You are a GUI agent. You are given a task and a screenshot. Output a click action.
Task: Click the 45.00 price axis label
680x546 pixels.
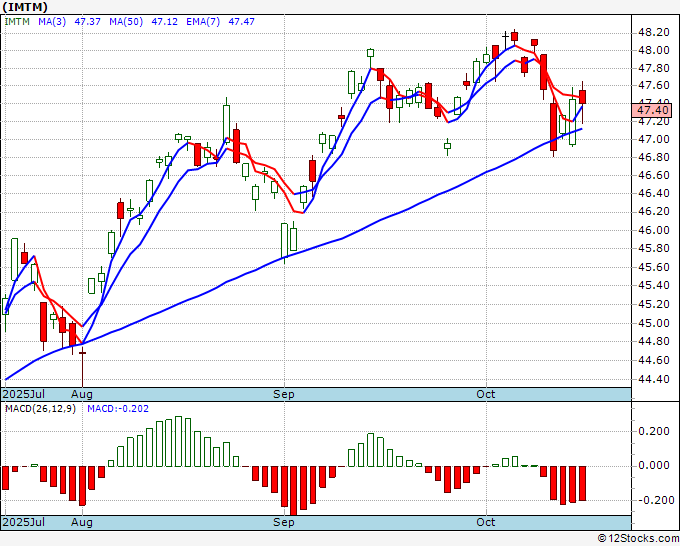tap(654, 323)
